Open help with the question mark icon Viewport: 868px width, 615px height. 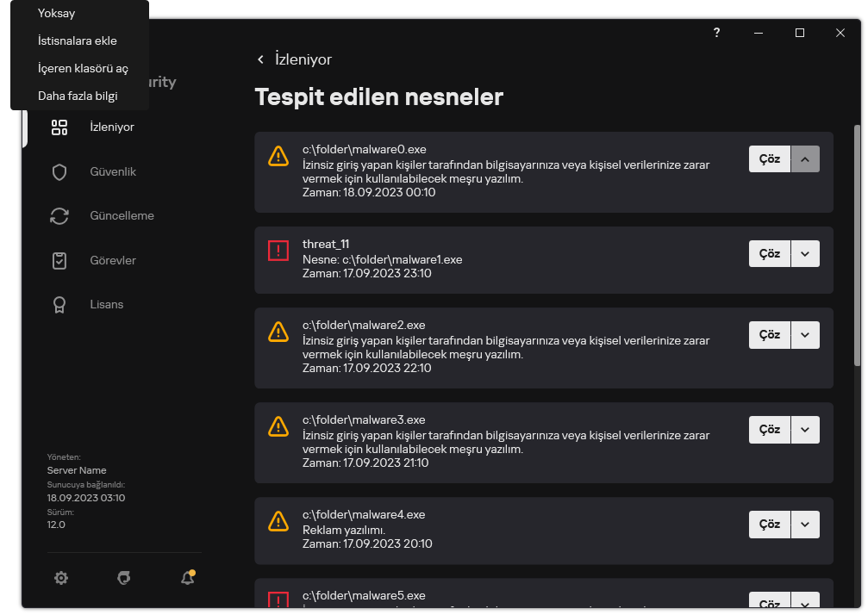(x=716, y=33)
